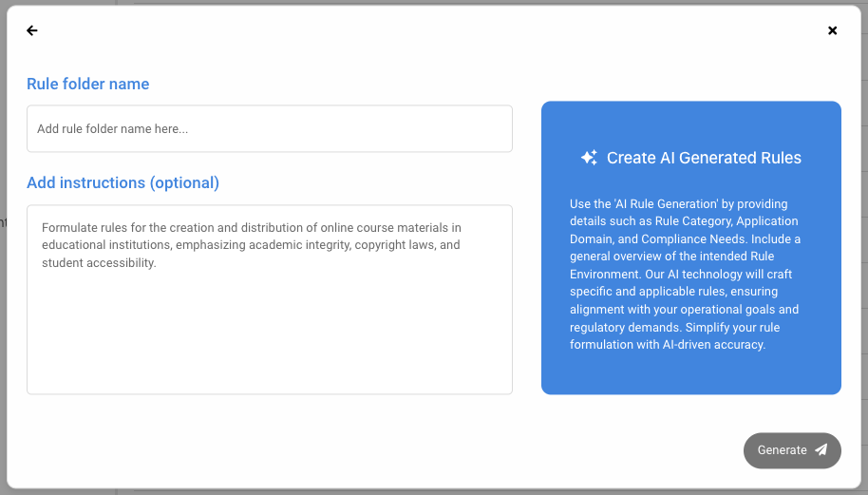Screen dimensions: 868x495
Task: Focus the rule folder name input
Action: pos(270,129)
